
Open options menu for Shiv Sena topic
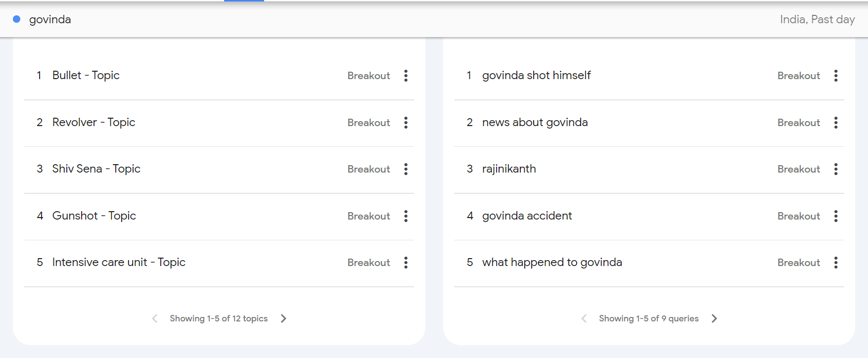406,169
